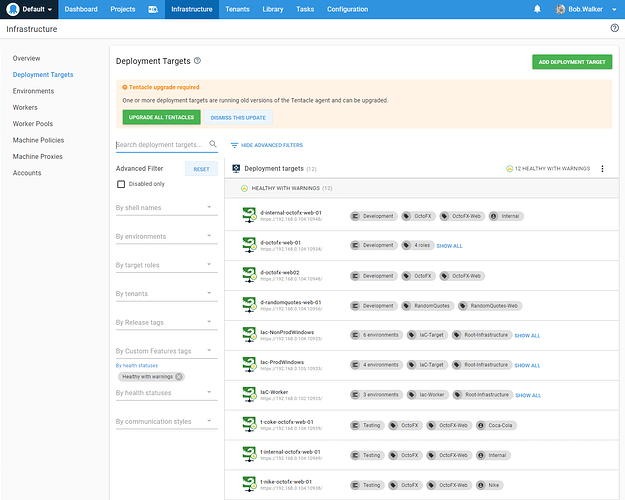Click the d-octofx-web-01 machine icon
The height and width of the screenshot is (500, 625).
click(249, 245)
